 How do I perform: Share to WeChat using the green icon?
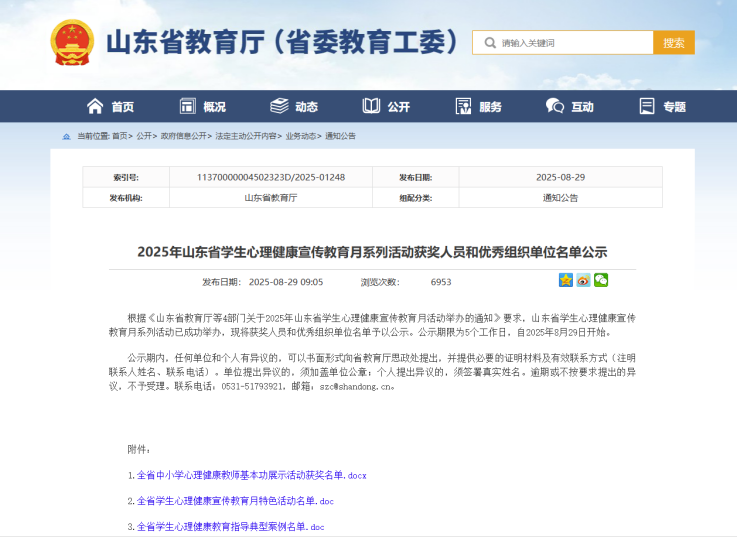point(600,280)
